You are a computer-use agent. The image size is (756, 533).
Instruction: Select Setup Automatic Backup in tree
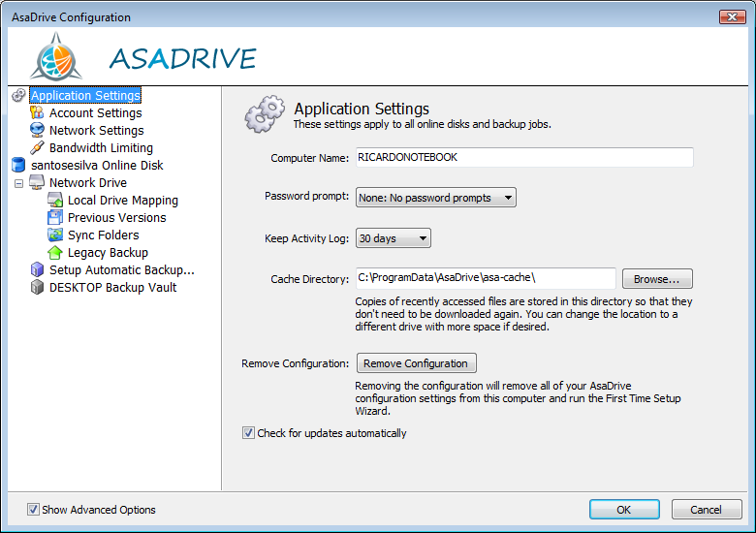(x=121, y=269)
